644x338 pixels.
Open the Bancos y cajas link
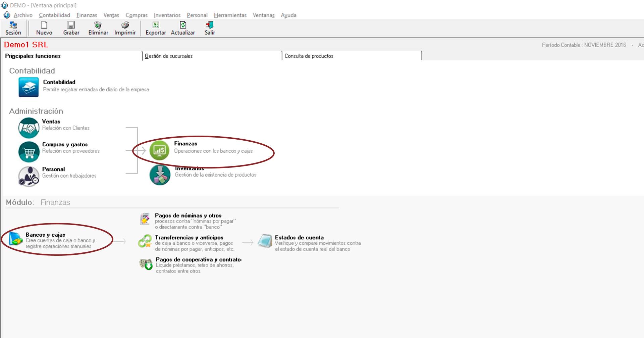(45, 235)
